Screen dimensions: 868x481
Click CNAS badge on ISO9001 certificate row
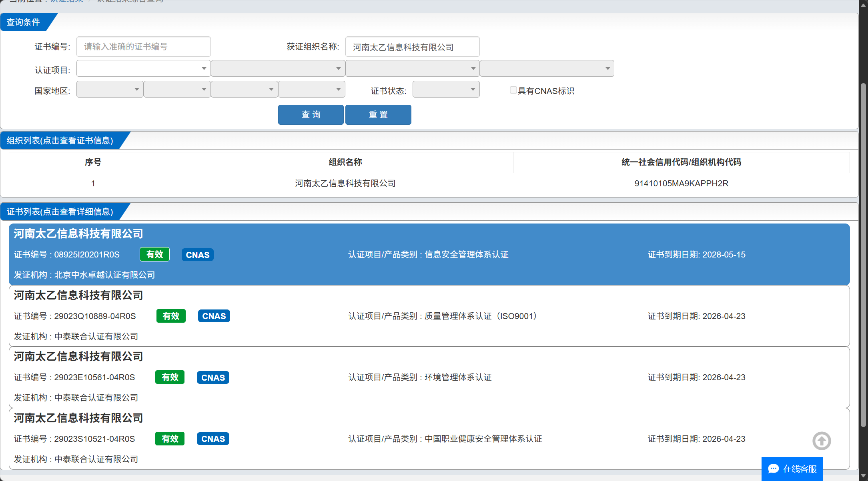(214, 316)
